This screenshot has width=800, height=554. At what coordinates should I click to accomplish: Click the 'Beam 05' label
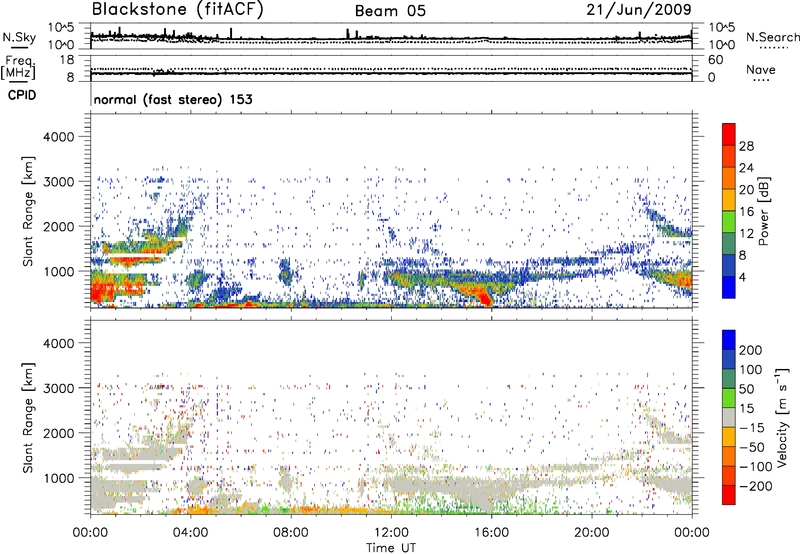[390, 11]
